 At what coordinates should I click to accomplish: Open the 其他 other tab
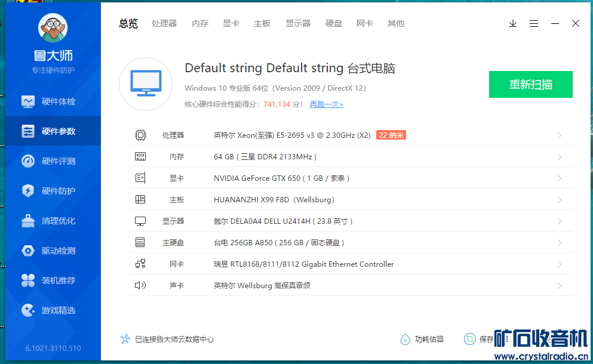[x=396, y=24]
